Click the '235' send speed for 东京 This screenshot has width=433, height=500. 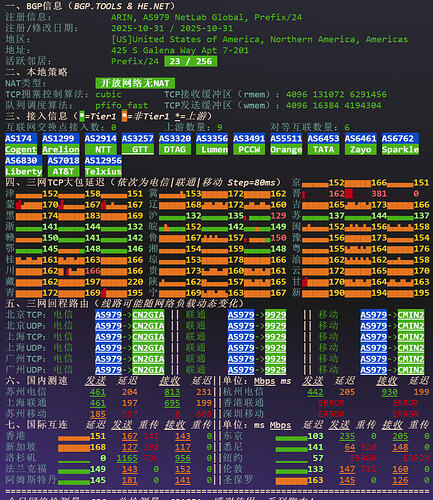pos(347,436)
